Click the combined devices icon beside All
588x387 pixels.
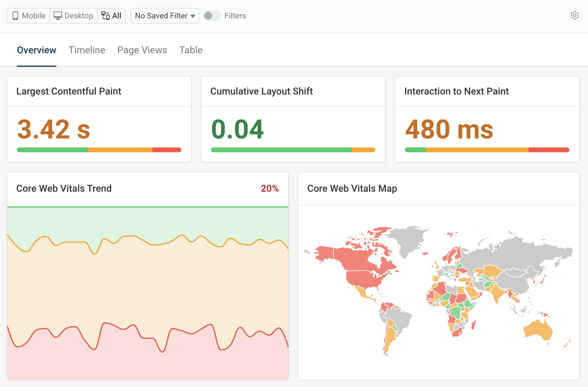(x=105, y=15)
